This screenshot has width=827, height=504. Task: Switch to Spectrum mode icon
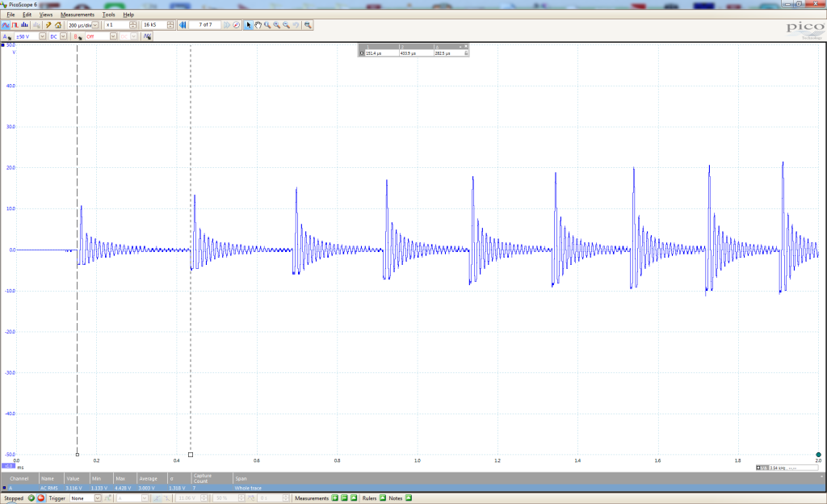pos(25,25)
